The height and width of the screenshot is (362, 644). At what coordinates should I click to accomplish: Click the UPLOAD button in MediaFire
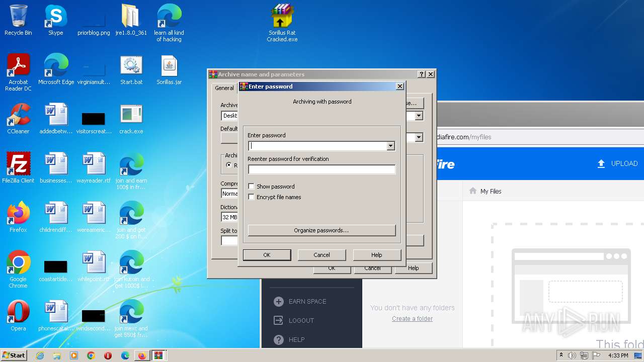click(x=617, y=163)
